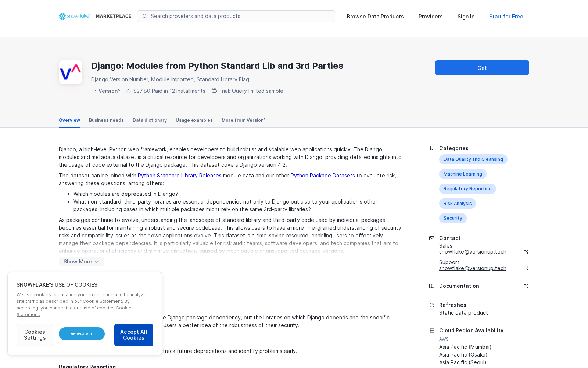Click the search magnifier icon

click(145, 16)
